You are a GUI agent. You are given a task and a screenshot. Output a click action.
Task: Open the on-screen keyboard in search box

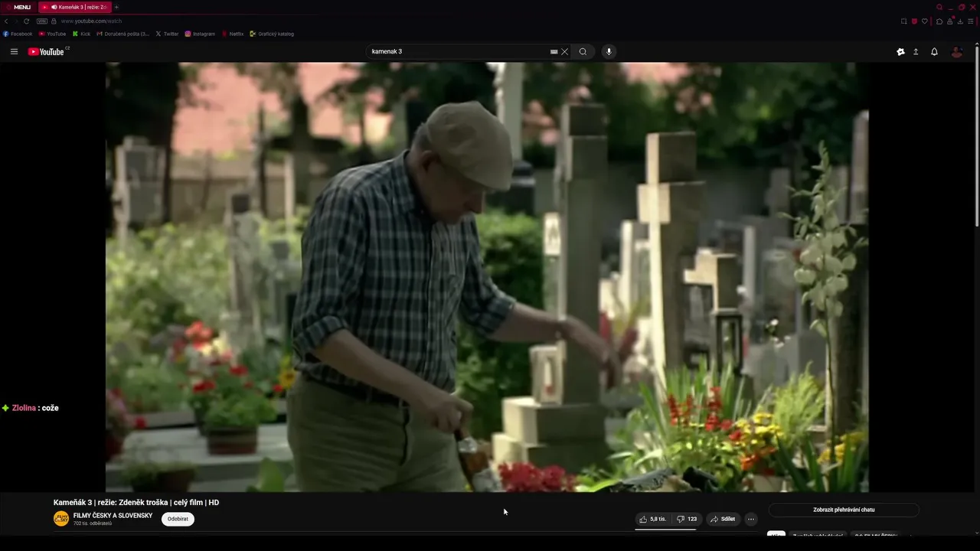tap(554, 51)
